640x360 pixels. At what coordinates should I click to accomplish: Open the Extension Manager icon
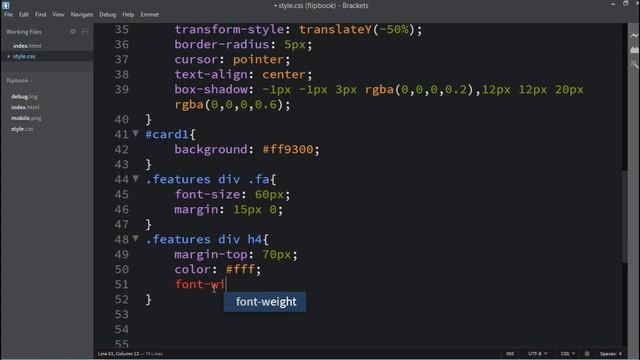point(634,50)
